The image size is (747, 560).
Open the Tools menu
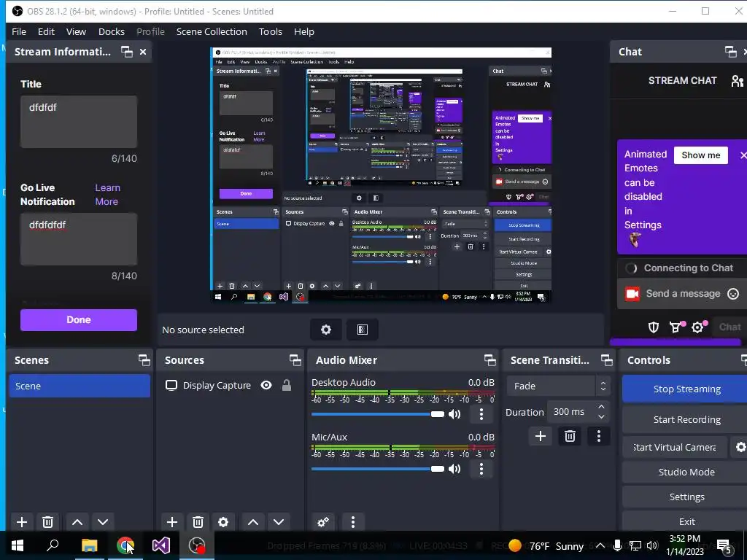(x=271, y=31)
